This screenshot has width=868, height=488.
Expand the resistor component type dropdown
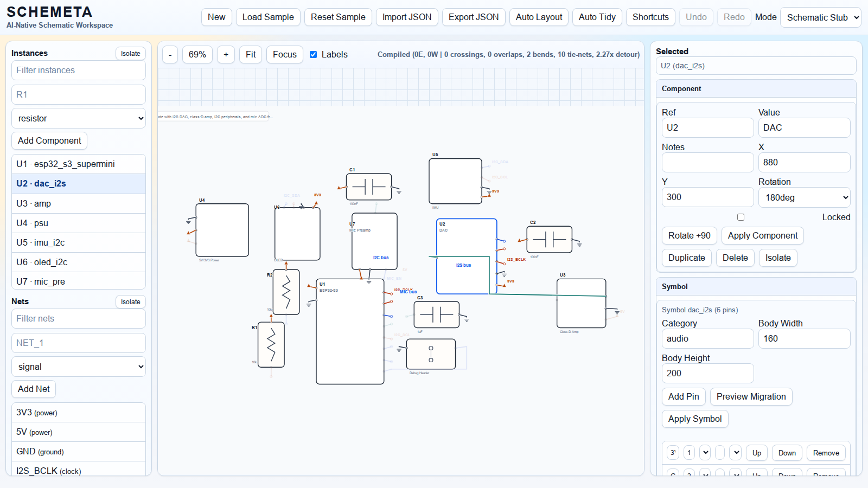(x=79, y=118)
